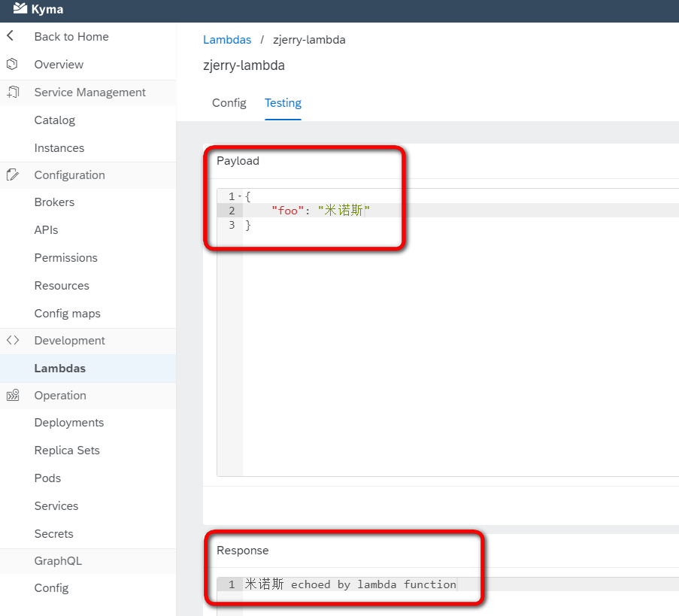Go to Replica Sets
Screen dimensions: 679x616
67,450
